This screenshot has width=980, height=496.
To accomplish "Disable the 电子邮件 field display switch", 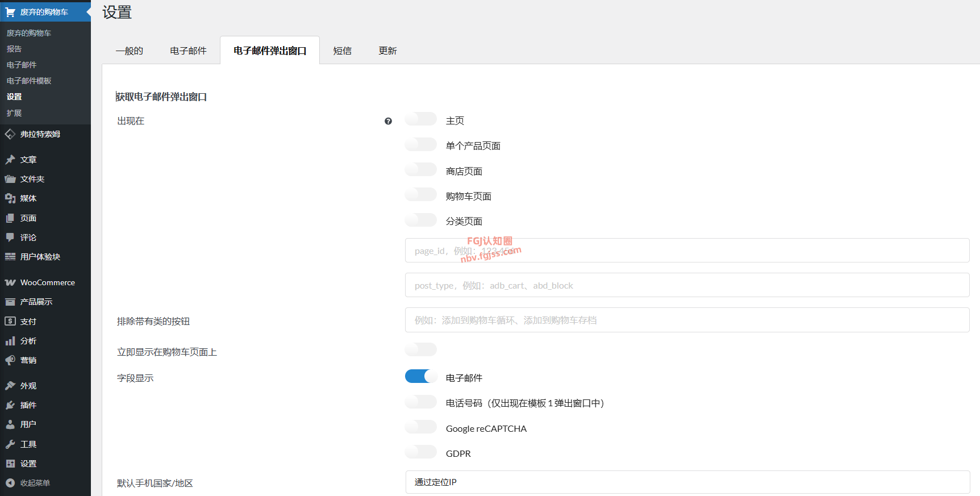I will coord(421,377).
